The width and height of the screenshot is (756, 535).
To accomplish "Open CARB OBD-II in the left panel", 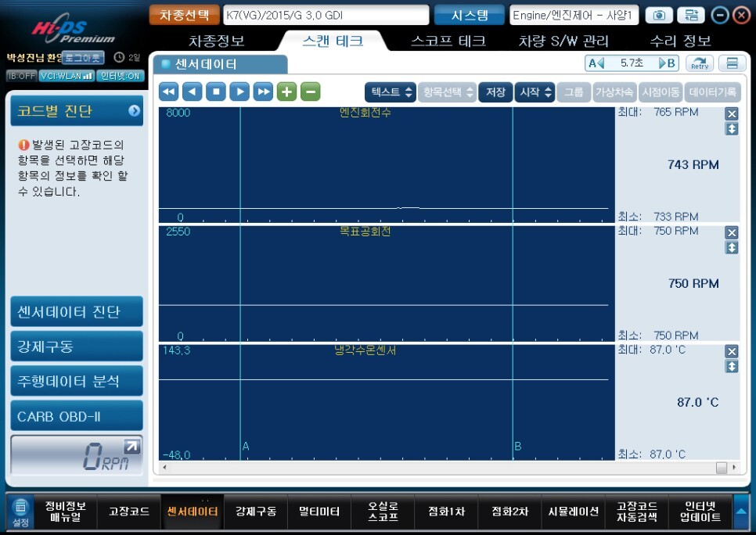I will 77,416.
